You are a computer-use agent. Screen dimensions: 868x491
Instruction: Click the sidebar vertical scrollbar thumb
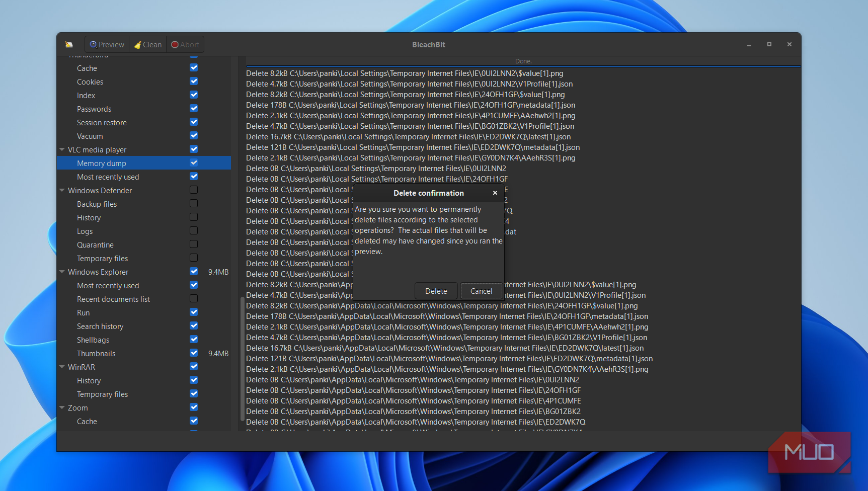[x=242, y=360]
